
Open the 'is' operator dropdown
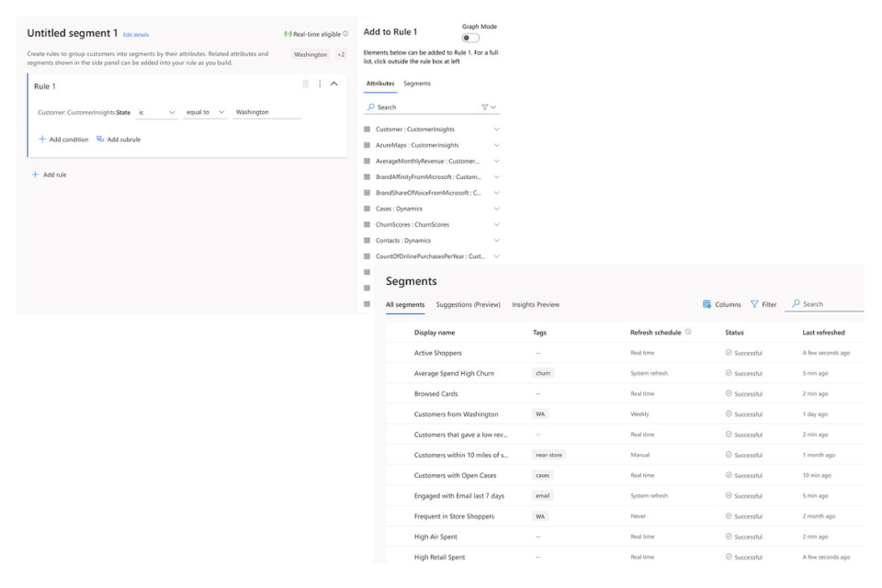[x=156, y=112]
